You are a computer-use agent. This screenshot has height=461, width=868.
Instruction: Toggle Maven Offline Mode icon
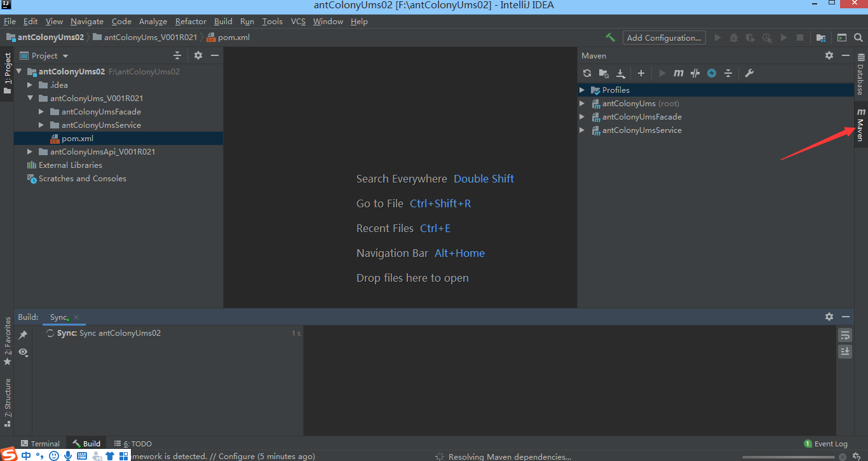pos(695,73)
